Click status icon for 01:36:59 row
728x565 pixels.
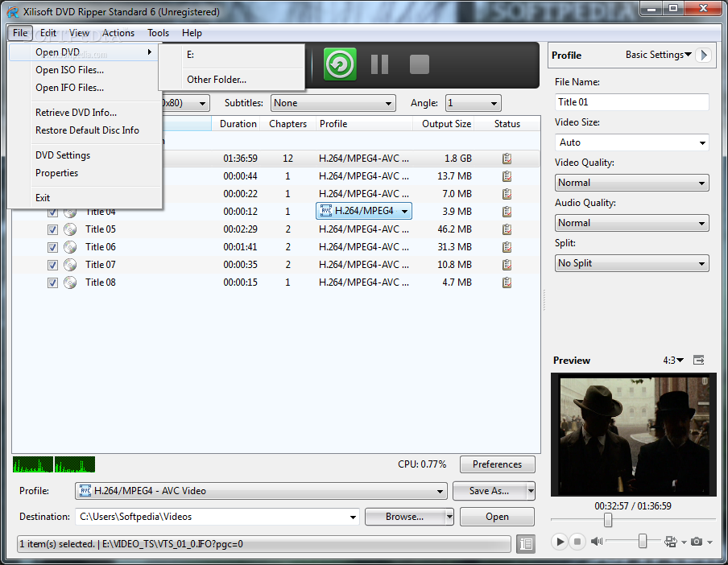(507, 159)
